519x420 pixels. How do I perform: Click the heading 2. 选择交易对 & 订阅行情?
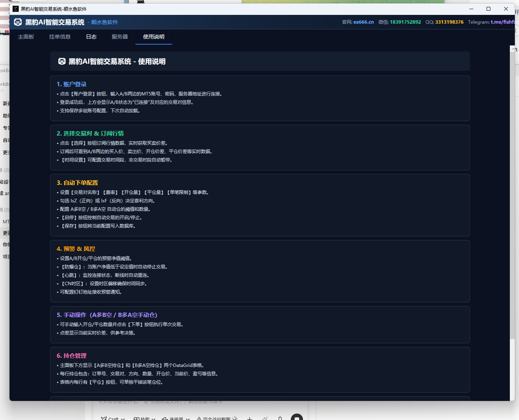90,134
